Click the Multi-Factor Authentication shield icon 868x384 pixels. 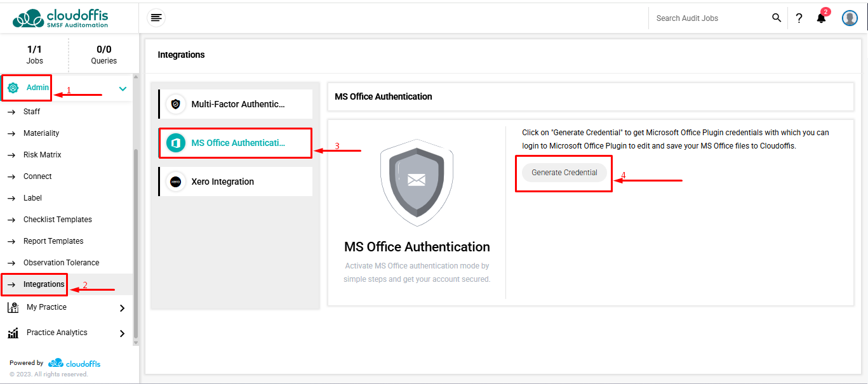tap(176, 104)
